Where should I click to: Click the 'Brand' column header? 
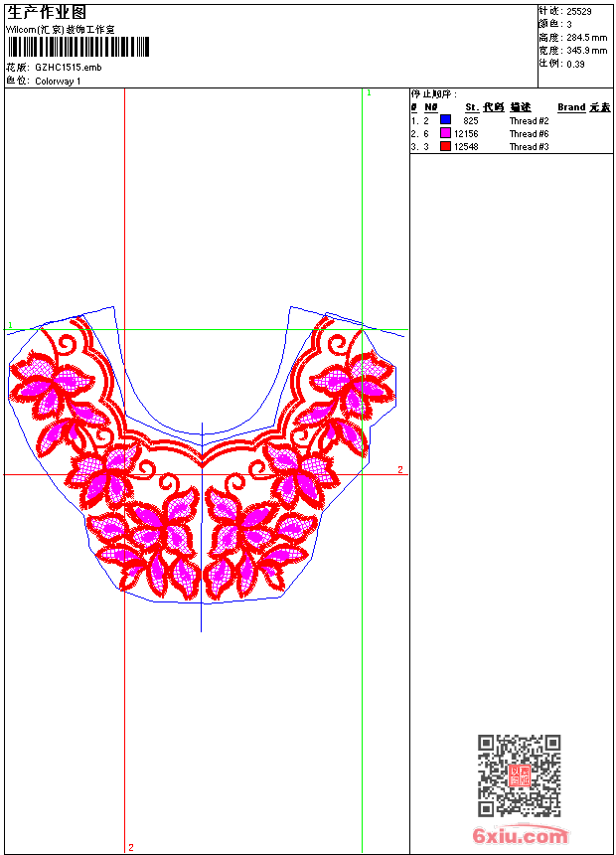pos(571,107)
